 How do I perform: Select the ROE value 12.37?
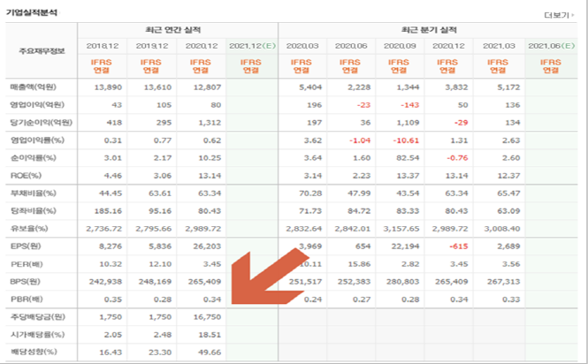pos(508,176)
